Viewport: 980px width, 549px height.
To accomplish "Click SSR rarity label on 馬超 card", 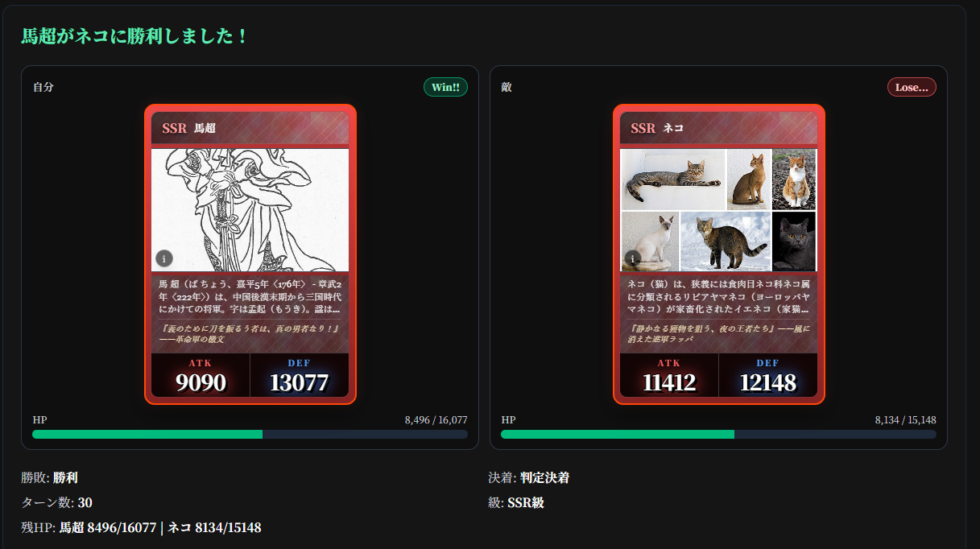I will click(x=174, y=128).
